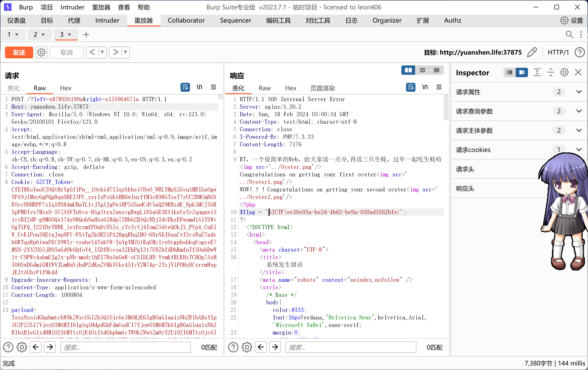The width and height of the screenshot is (588, 370).
Task: Expand 请求主体参数 section chevron
Action: coord(579,131)
